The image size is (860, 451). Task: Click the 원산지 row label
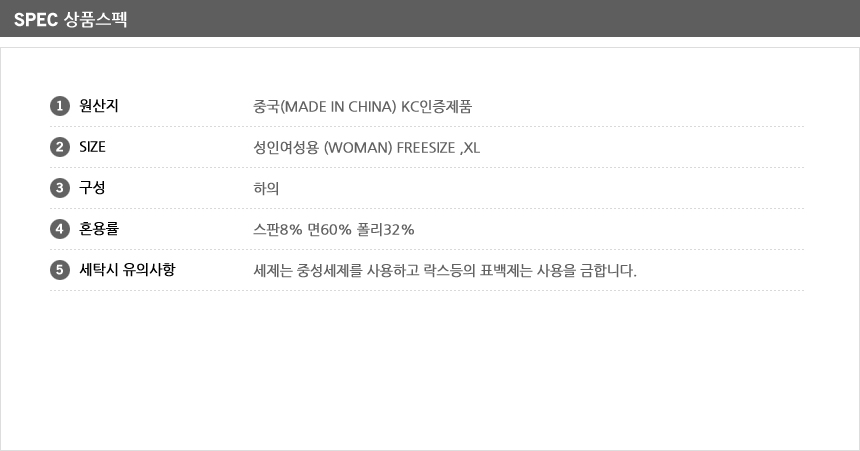point(99,106)
